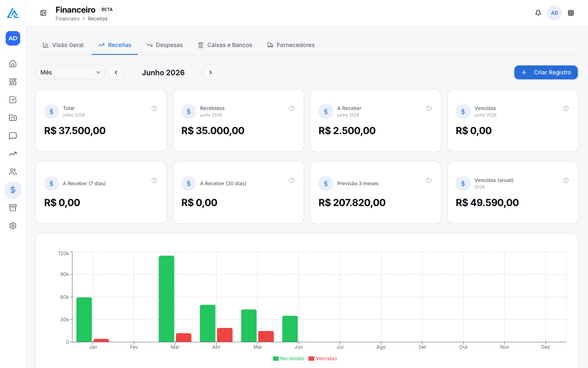Click Financeiro breadcrumb link
588x368 pixels.
click(68, 19)
